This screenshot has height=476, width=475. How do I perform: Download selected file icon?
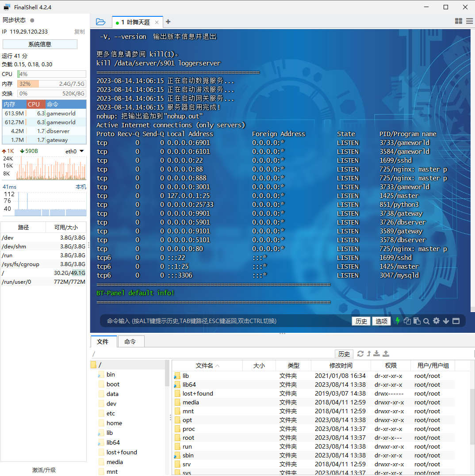[377, 354]
